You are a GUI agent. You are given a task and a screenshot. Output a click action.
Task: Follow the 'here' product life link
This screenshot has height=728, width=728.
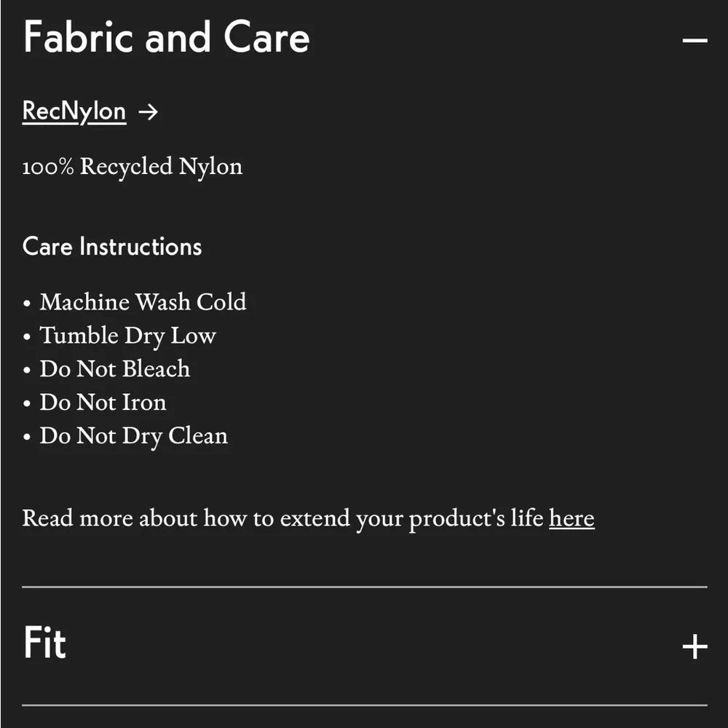coord(571,518)
